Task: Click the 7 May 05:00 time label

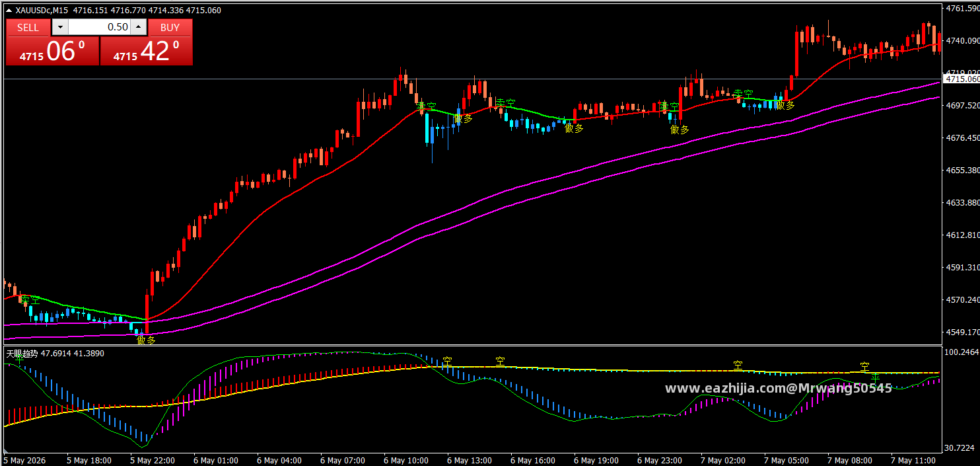Action: pyautogui.click(x=787, y=460)
